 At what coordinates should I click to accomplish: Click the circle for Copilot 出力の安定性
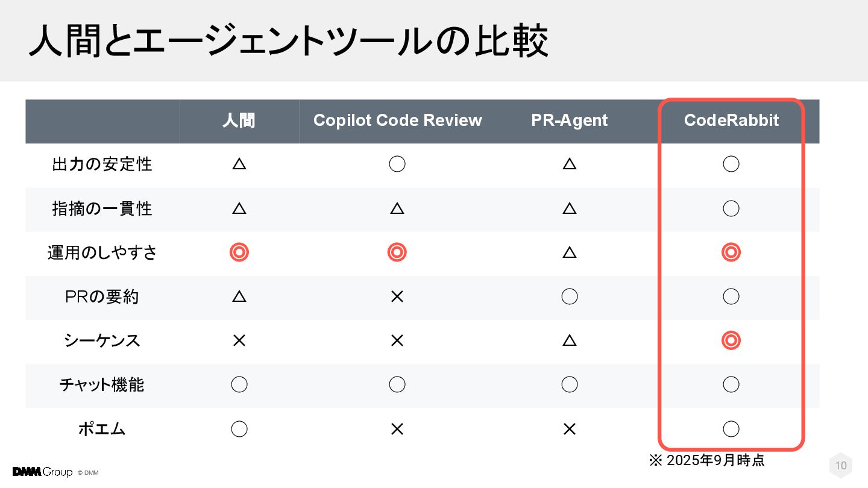click(397, 164)
